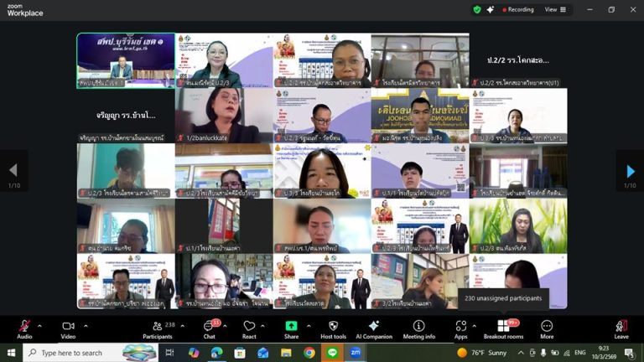Go to next gallery page arrow

[x=630, y=172]
